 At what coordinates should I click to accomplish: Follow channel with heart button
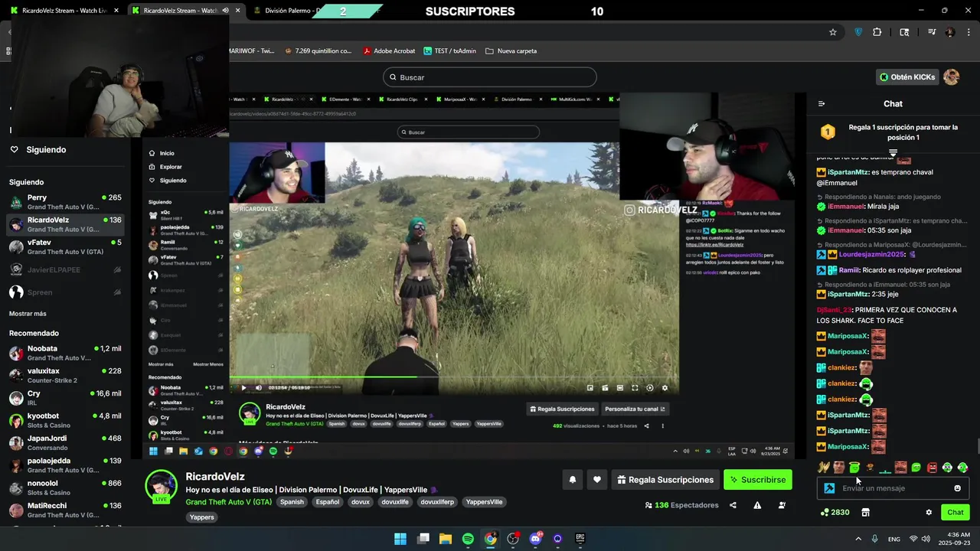pos(597,480)
